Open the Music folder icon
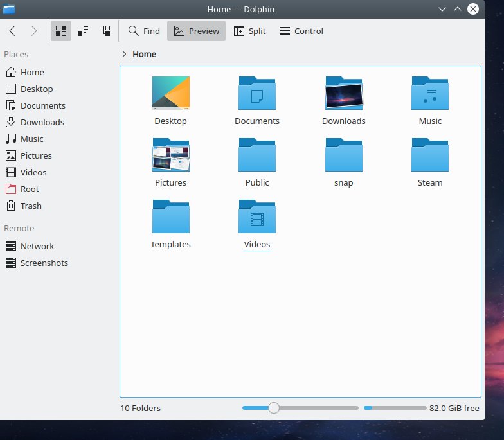 coord(430,94)
